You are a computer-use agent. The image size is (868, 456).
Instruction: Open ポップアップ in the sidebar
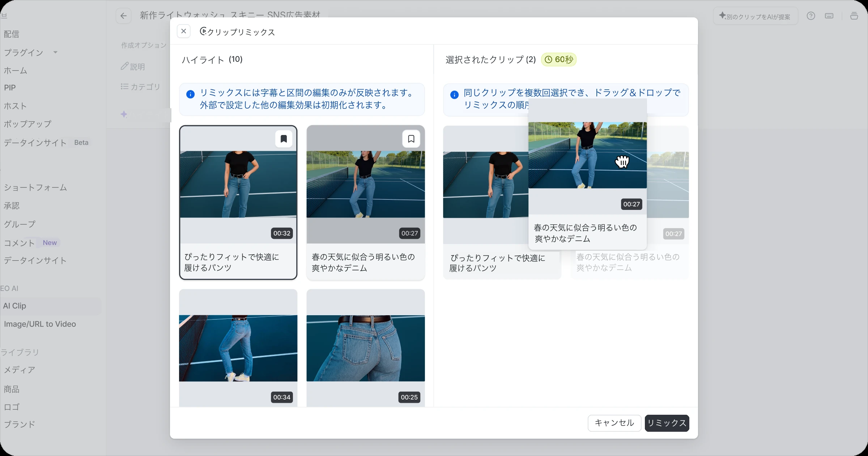click(x=28, y=124)
